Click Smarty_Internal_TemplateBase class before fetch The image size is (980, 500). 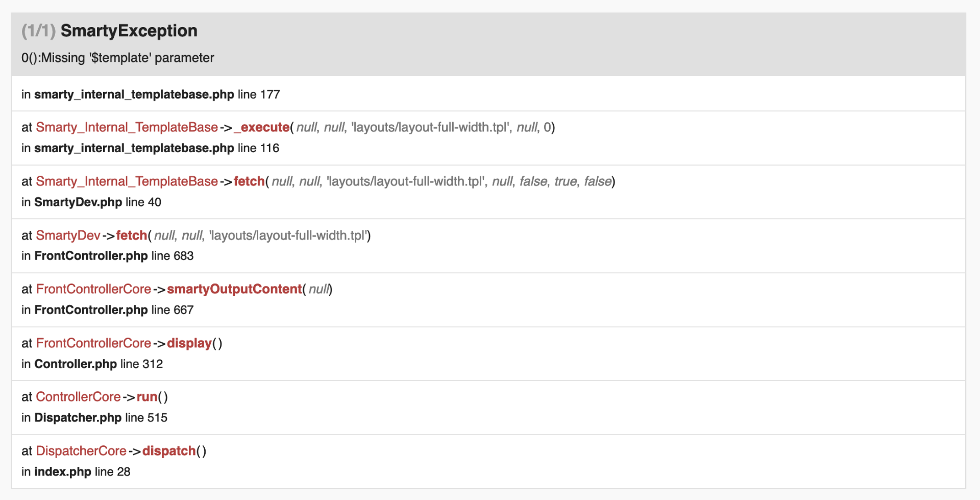(x=127, y=181)
